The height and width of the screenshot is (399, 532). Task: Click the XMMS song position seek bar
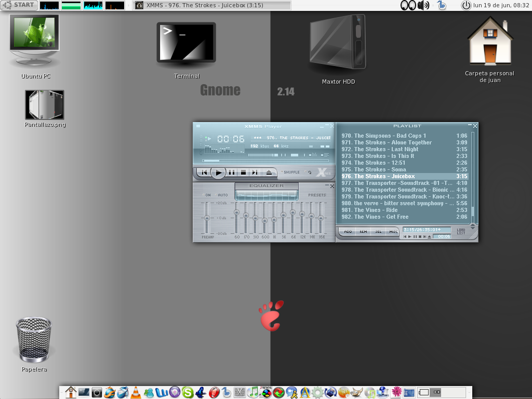265,161
